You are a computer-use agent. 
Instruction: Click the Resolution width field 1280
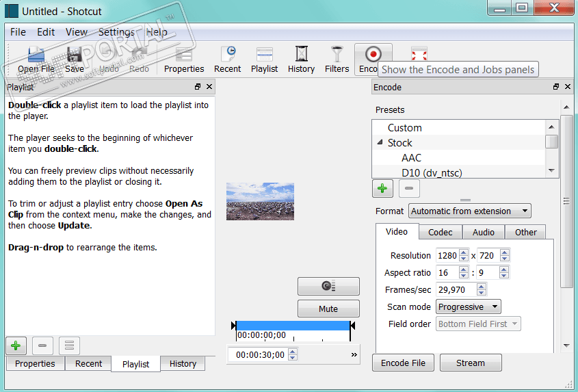447,255
